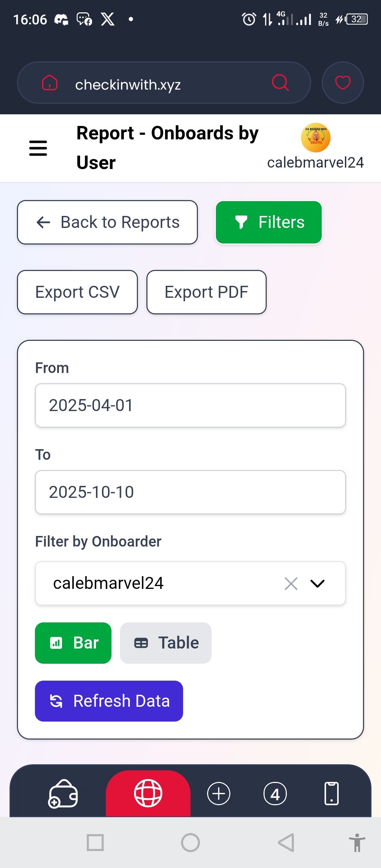
Task: Open the browser wallet icon
Action: (63, 794)
